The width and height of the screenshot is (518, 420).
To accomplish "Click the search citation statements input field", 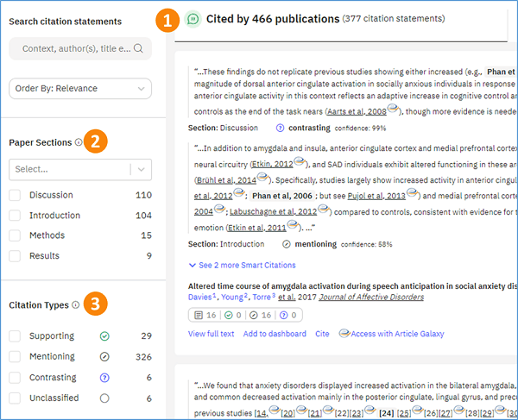I will [x=80, y=48].
